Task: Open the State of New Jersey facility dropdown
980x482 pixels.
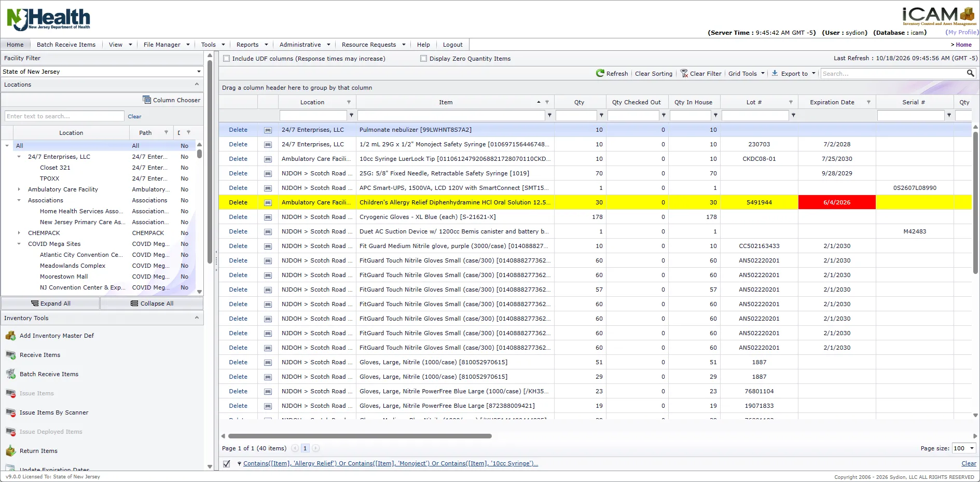Action: (x=199, y=72)
